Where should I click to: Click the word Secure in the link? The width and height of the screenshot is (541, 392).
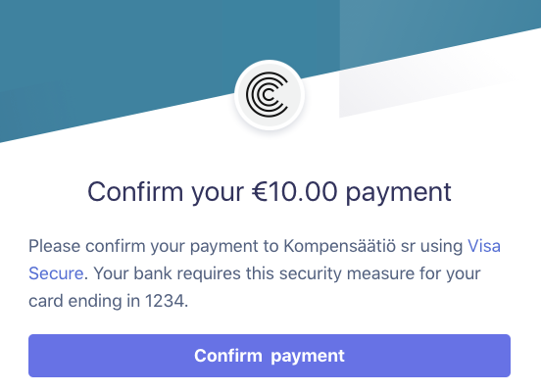click(56, 273)
